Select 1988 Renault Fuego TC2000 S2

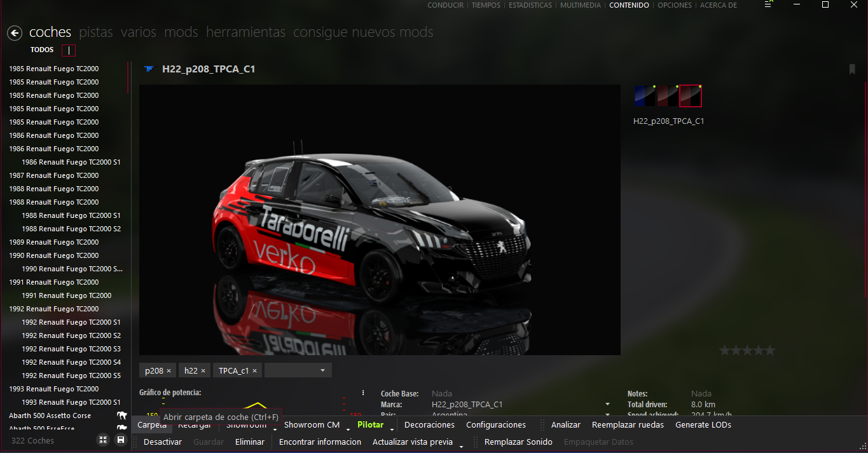[71, 229]
